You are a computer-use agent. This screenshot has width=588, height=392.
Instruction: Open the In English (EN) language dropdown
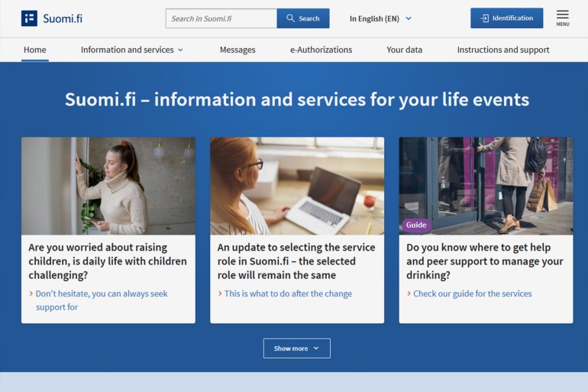pos(380,18)
